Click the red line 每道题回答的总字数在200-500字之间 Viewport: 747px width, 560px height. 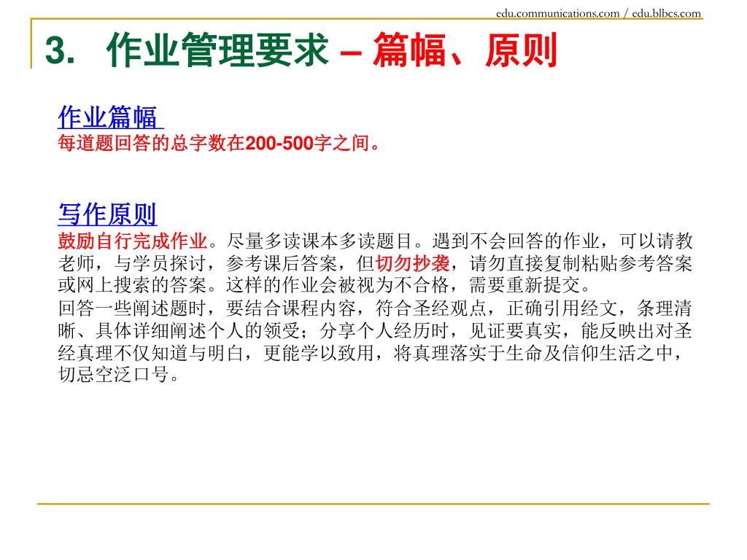(x=219, y=143)
